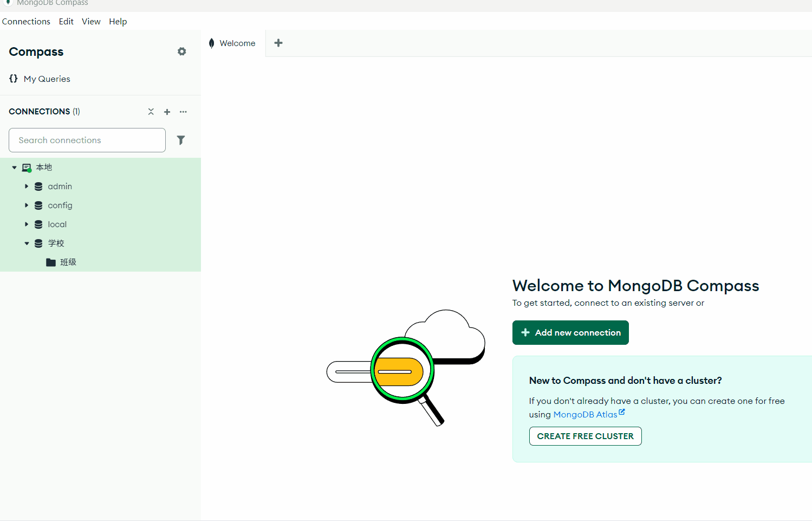Click the admin database icon

click(38, 186)
